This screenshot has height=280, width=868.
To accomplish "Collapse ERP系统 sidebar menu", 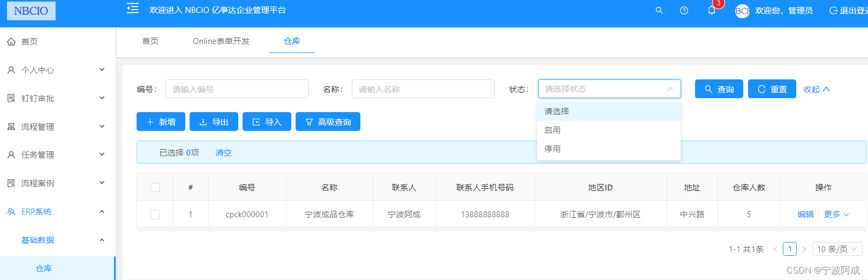I will coord(57,212).
